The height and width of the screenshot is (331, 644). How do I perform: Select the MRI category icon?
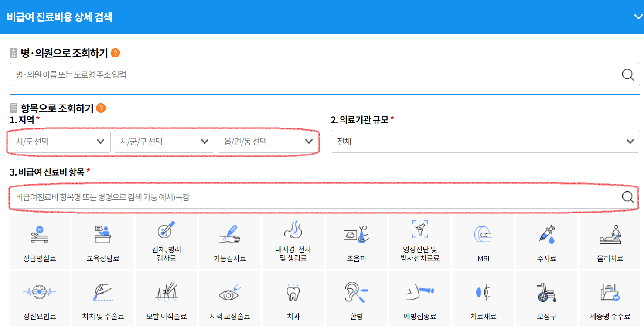click(x=483, y=242)
